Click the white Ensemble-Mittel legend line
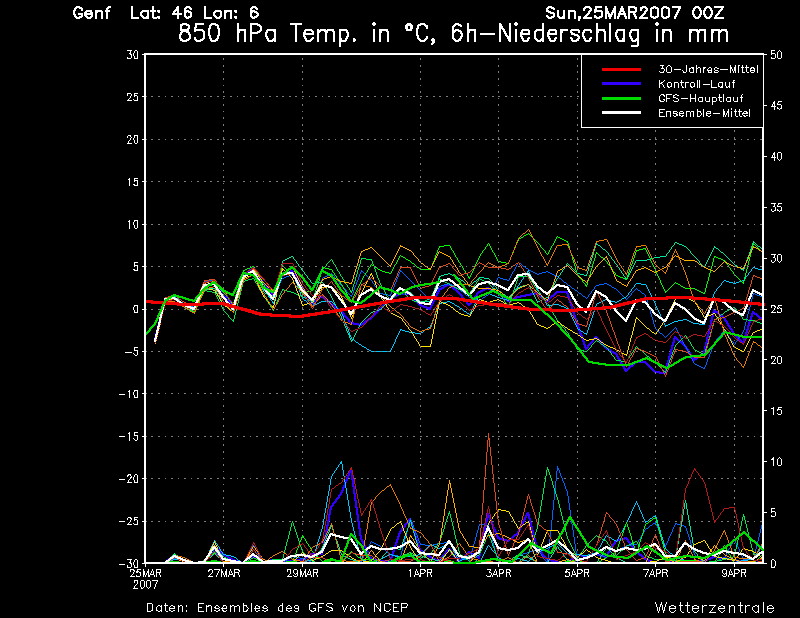 [x=621, y=113]
